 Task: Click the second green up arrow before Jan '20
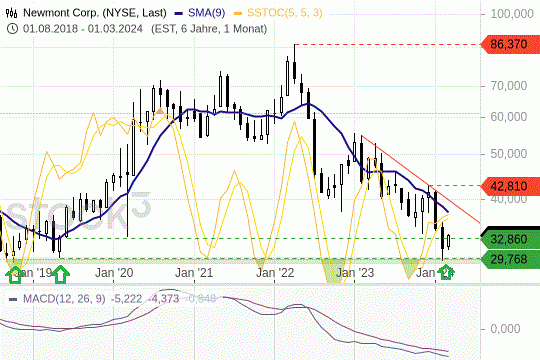coord(61,275)
